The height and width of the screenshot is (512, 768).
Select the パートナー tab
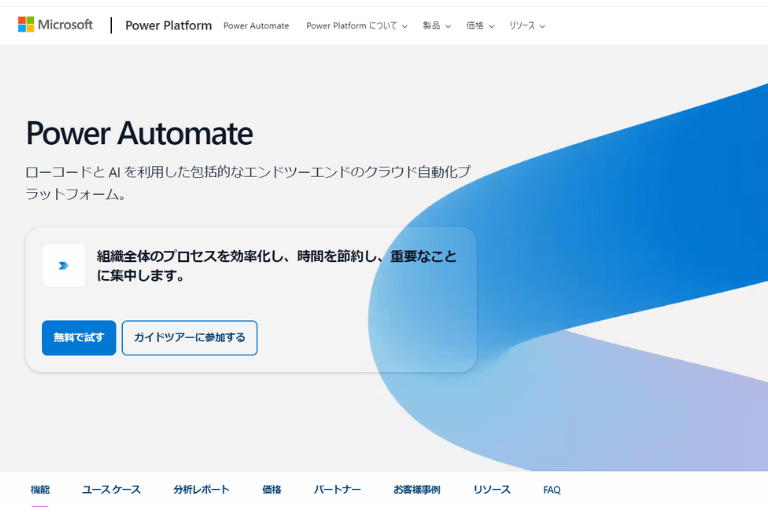pos(337,489)
